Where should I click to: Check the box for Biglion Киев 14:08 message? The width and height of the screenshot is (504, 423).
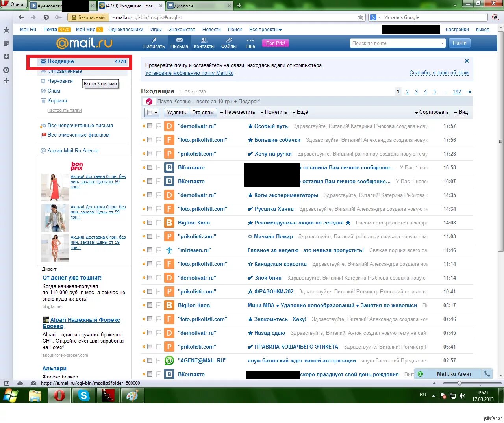click(x=150, y=223)
